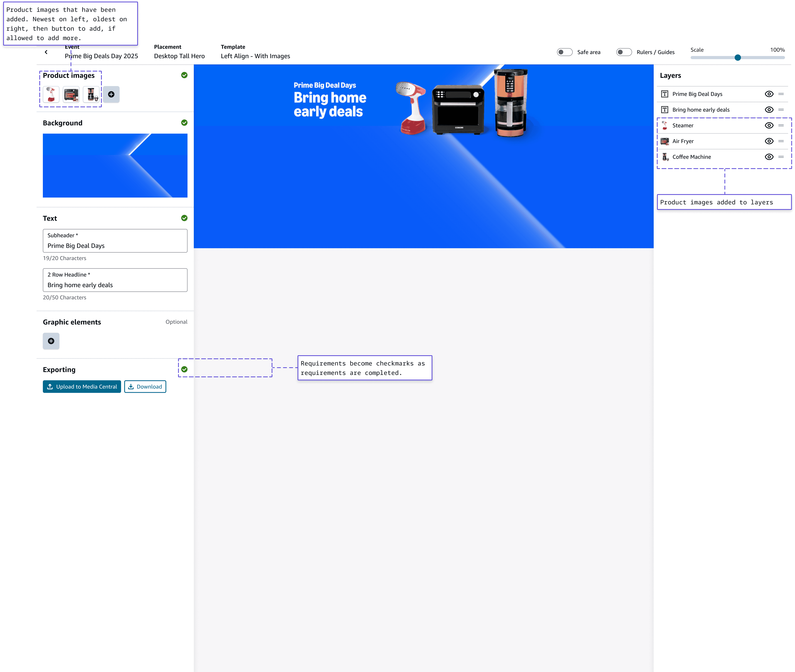Click the 20/50 Characters counter

pyautogui.click(x=64, y=297)
